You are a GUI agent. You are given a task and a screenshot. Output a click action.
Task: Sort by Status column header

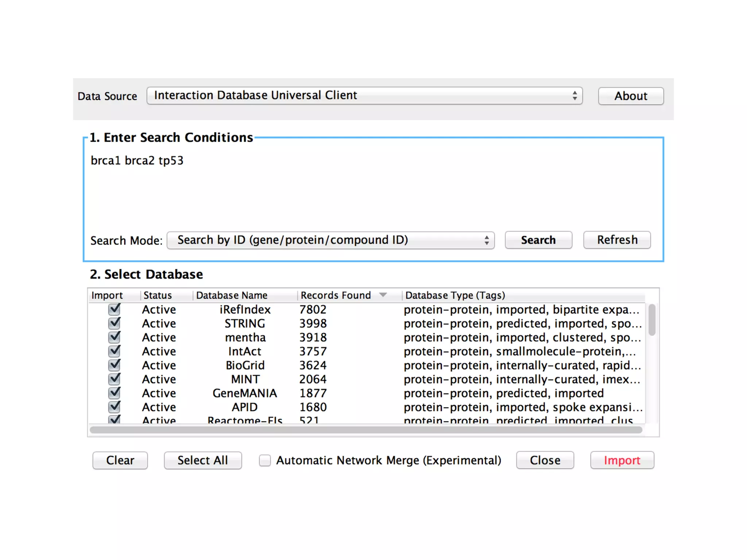point(158,295)
